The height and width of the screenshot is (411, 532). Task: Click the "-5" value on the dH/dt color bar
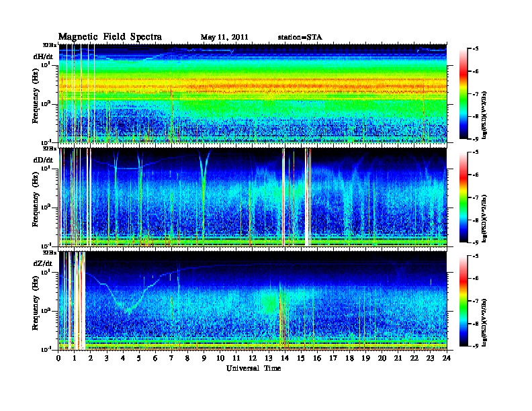point(475,49)
